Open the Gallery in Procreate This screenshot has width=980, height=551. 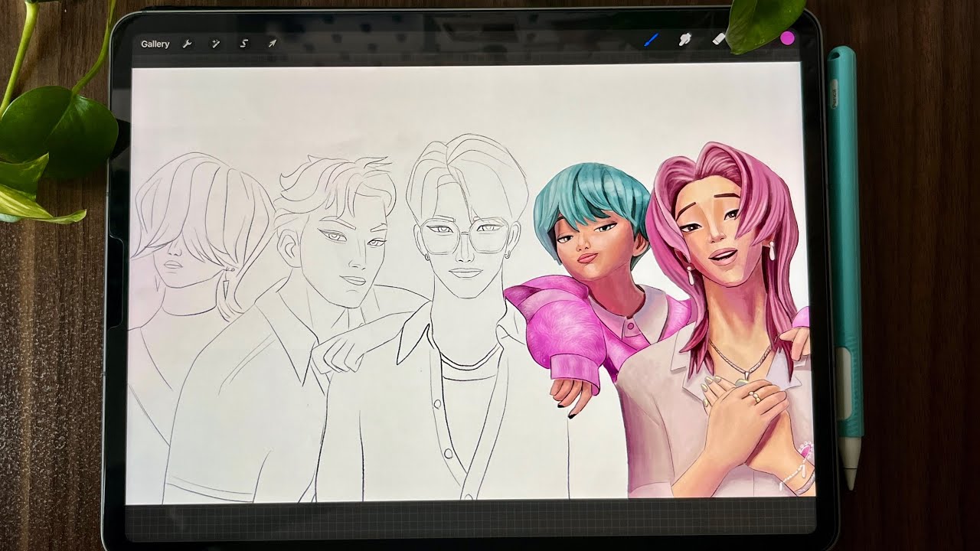tap(155, 44)
